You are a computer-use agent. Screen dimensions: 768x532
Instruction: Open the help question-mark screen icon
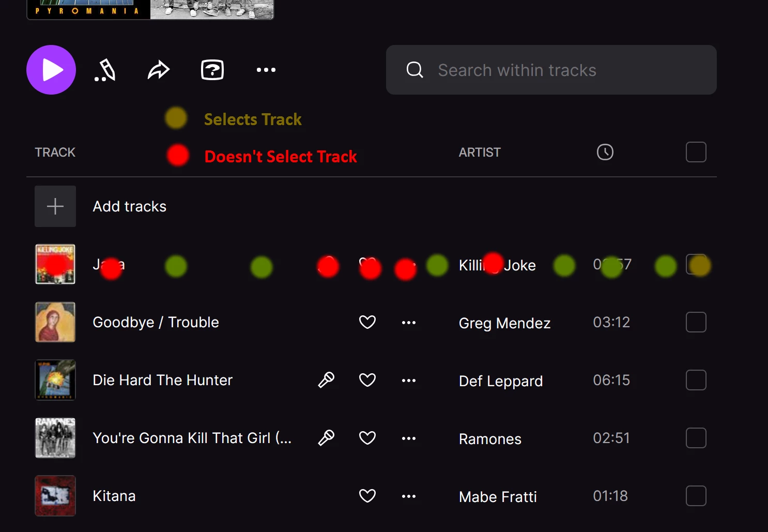coord(212,70)
